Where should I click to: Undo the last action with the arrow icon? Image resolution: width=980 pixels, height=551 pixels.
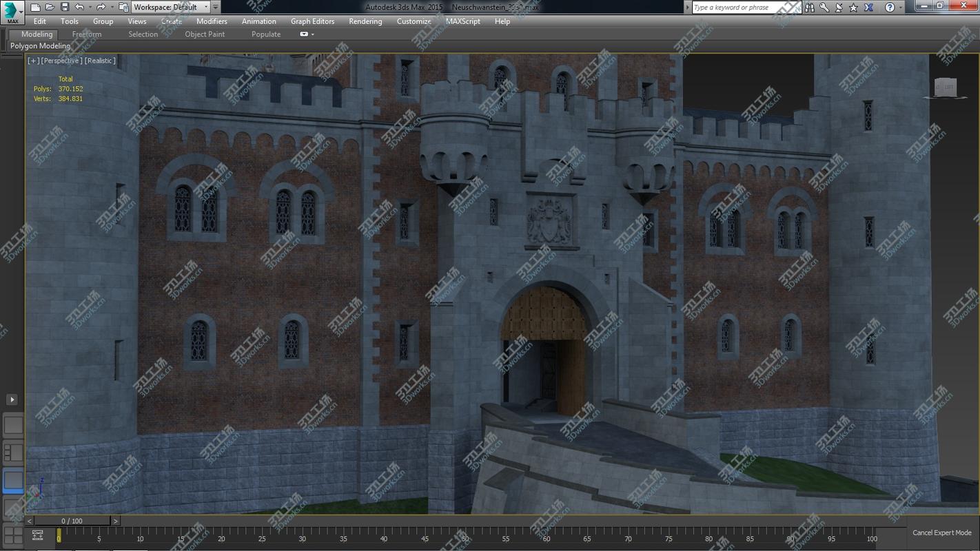[x=79, y=7]
